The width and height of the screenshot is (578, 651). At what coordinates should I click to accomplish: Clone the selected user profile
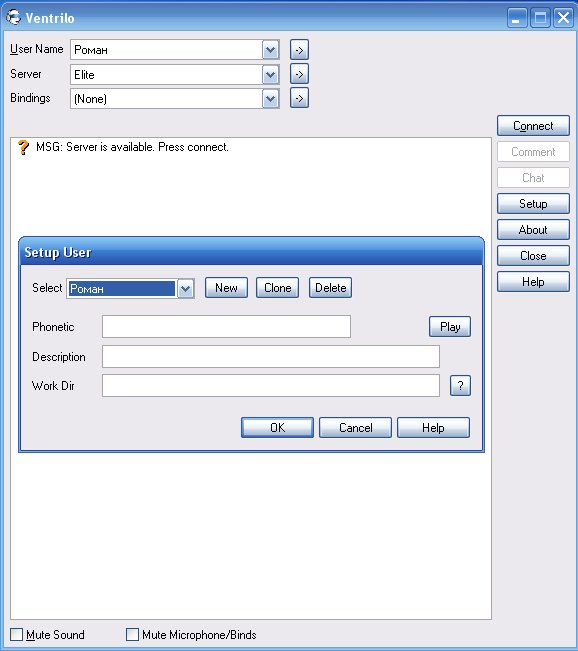(x=277, y=288)
